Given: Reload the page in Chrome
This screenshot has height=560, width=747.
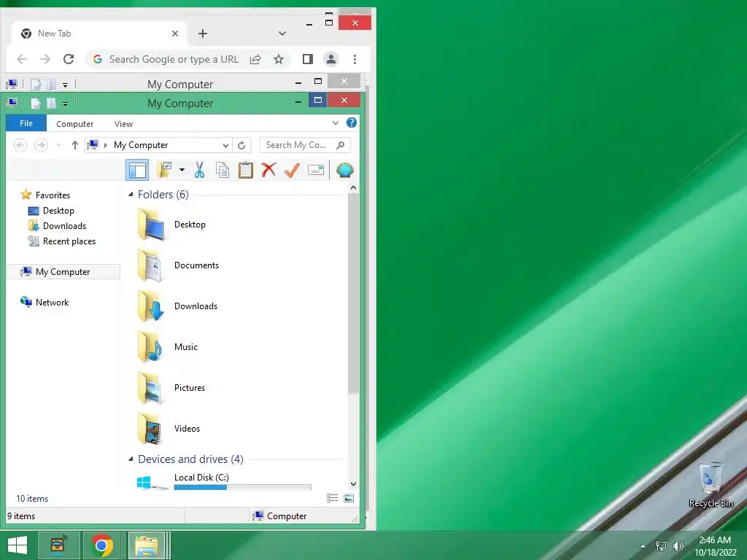Looking at the screenshot, I should (69, 59).
